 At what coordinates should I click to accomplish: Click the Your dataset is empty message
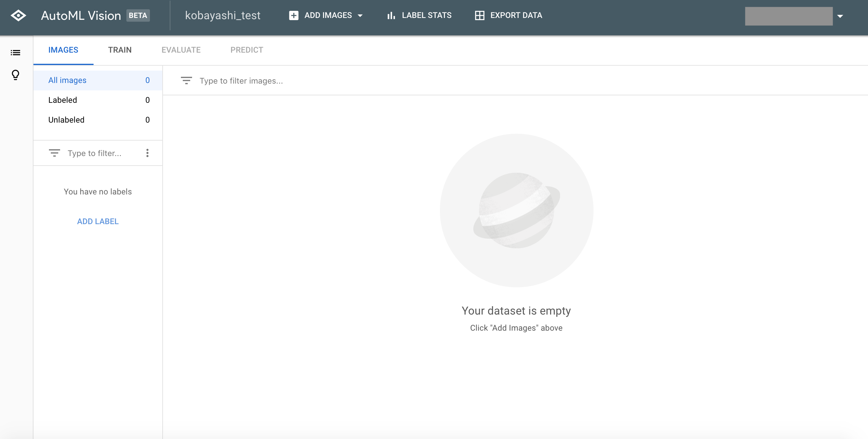516,311
